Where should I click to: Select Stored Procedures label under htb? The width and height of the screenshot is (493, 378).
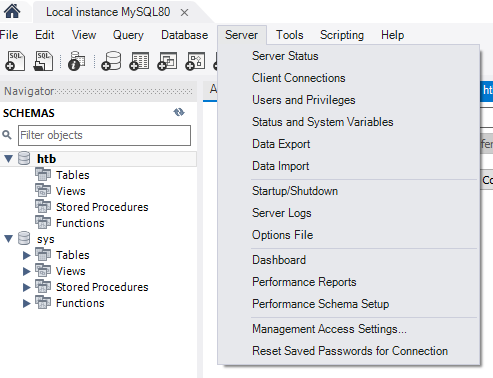tap(102, 207)
